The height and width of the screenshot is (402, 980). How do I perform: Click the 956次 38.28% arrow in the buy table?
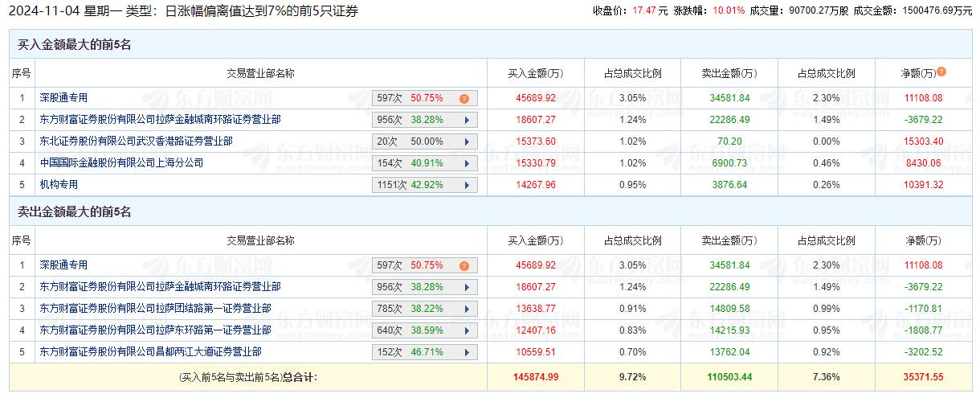tap(467, 120)
